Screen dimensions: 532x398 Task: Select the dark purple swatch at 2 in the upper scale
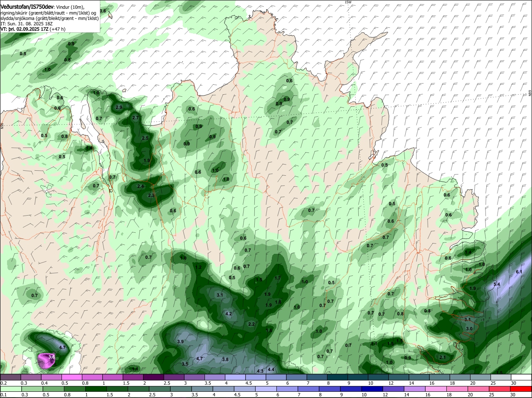pyautogui.click(x=154, y=377)
